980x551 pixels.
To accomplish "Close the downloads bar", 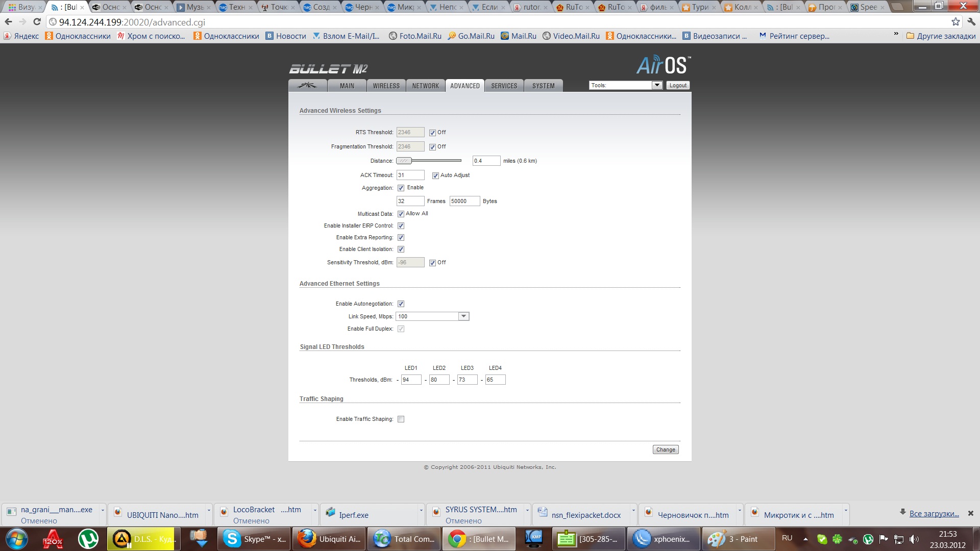I will (971, 513).
